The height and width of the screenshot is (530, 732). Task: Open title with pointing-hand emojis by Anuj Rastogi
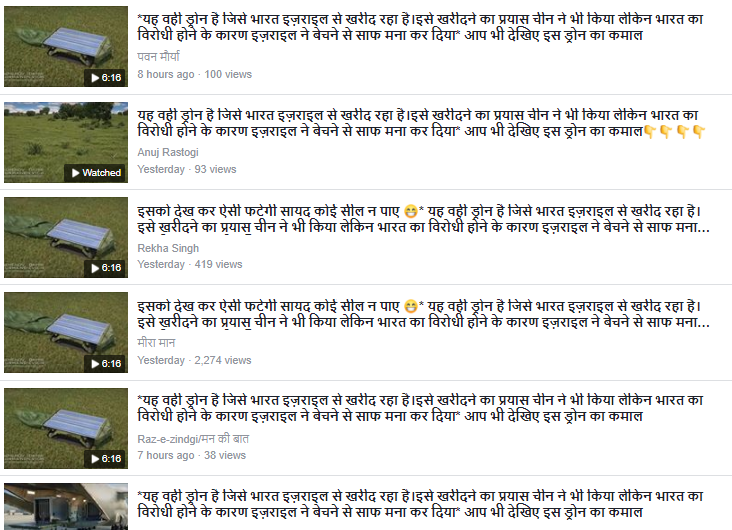[x=420, y=123]
